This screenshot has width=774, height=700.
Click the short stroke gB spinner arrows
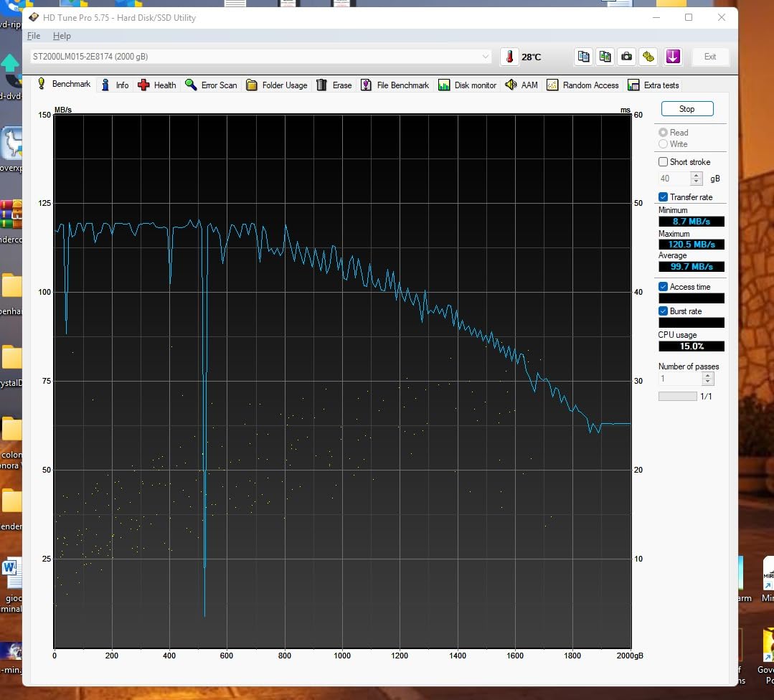point(696,179)
